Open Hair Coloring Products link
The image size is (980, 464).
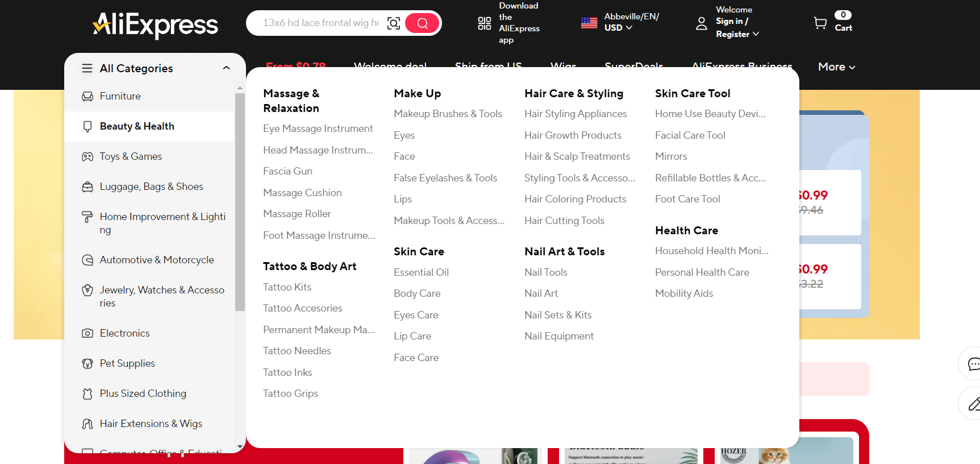coord(575,199)
